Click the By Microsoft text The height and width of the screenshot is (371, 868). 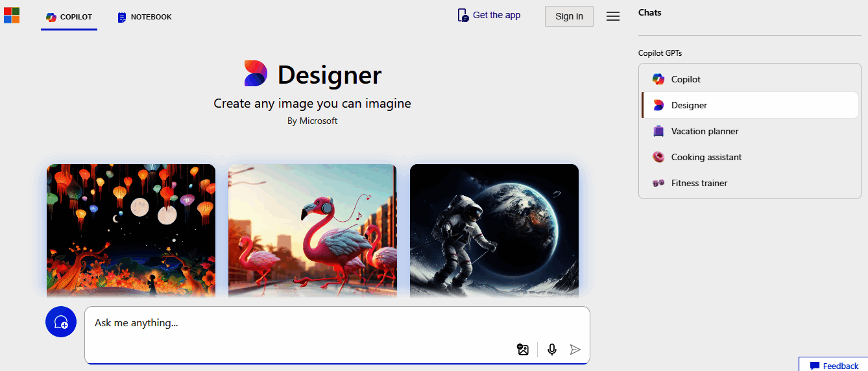pyautogui.click(x=313, y=121)
